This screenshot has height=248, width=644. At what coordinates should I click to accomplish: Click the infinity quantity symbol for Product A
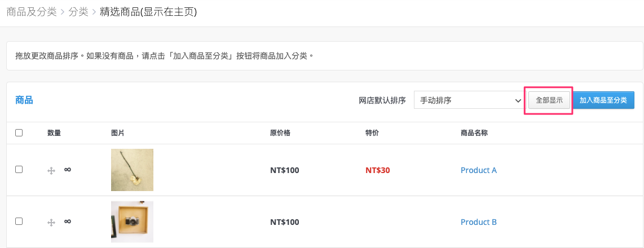(x=67, y=169)
